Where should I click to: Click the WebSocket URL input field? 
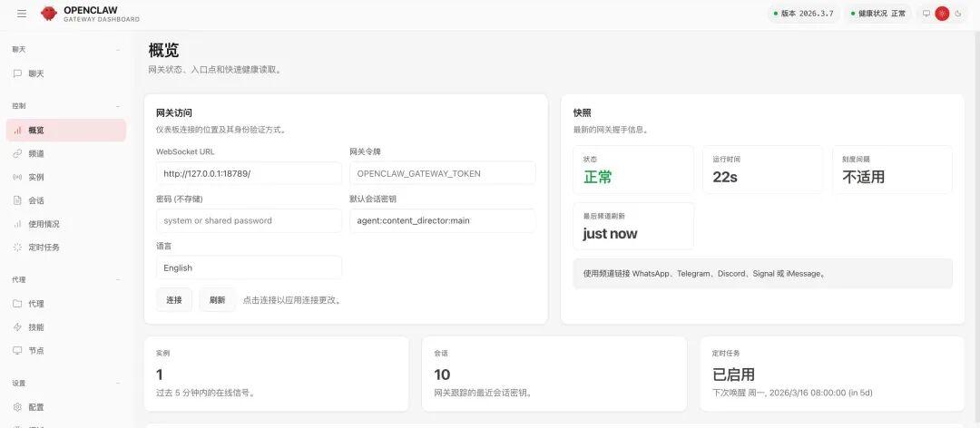point(249,173)
